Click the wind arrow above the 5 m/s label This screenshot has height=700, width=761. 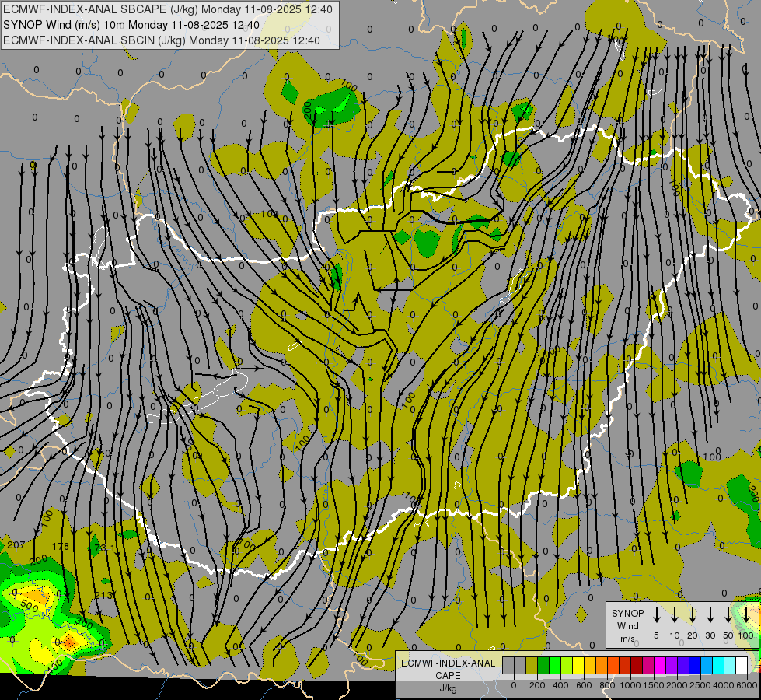click(657, 615)
